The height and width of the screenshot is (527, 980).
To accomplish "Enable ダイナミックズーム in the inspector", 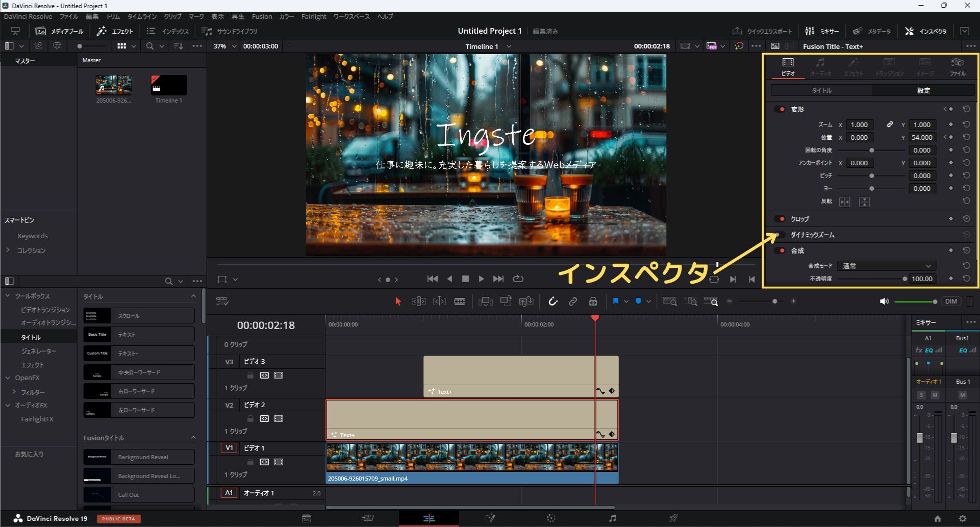I will [x=780, y=235].
